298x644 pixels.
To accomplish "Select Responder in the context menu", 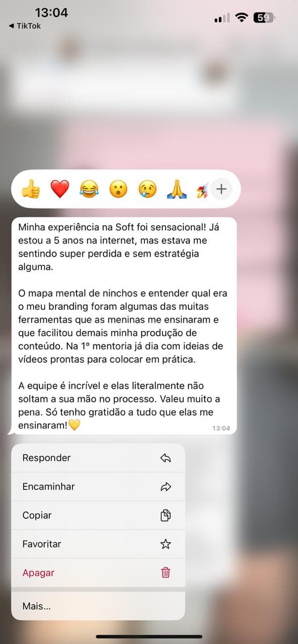I will click(98, 458).
